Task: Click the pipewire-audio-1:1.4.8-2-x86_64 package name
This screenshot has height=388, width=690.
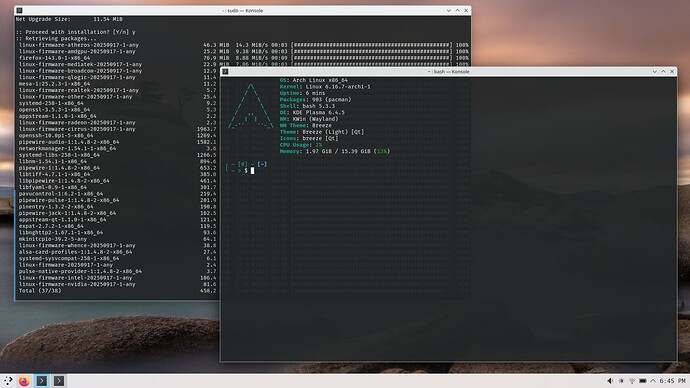Action: [x=69, y=142]
